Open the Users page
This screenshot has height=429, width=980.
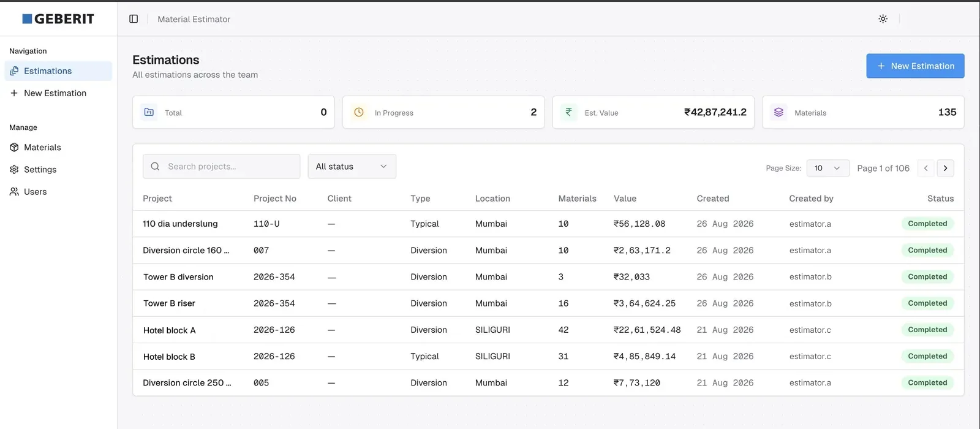point(58,191)
